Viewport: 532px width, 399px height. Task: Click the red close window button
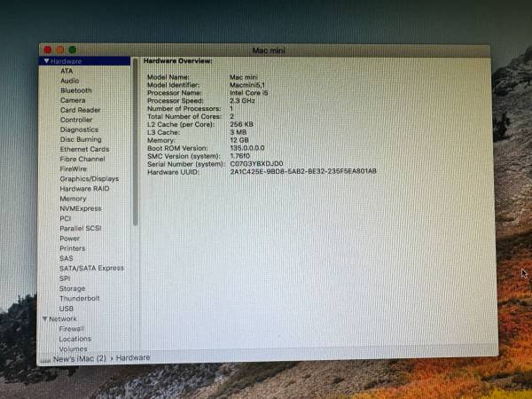pos(48,50)
